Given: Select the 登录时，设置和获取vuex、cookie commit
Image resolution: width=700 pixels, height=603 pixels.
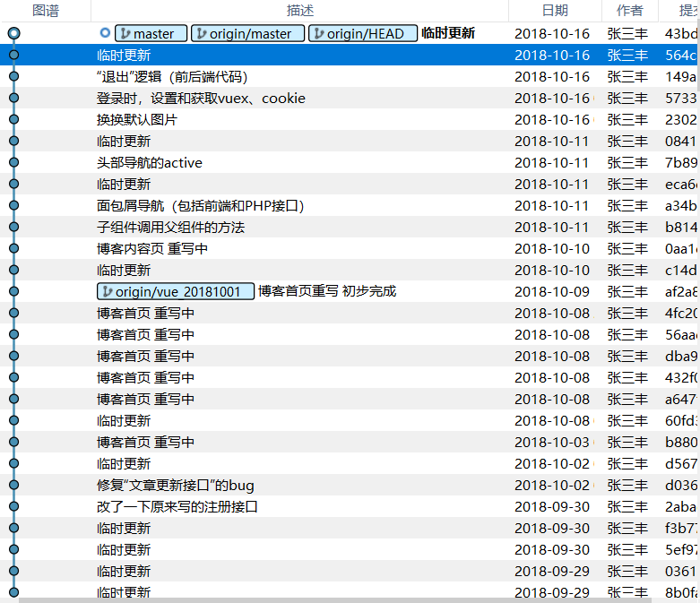Looking at the screenshot, I should coord(201,98).
